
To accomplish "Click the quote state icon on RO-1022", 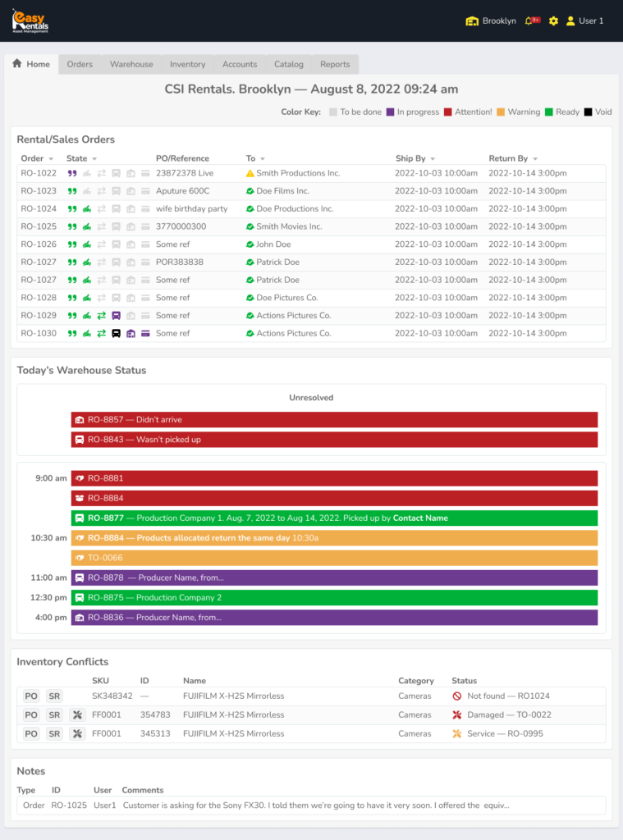I will (71, 174).
